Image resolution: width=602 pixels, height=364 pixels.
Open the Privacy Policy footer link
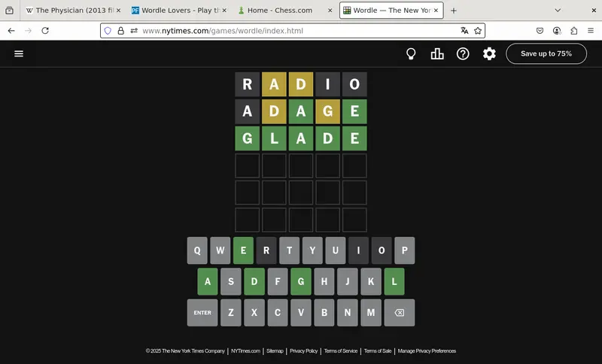[x=303, y=351]
